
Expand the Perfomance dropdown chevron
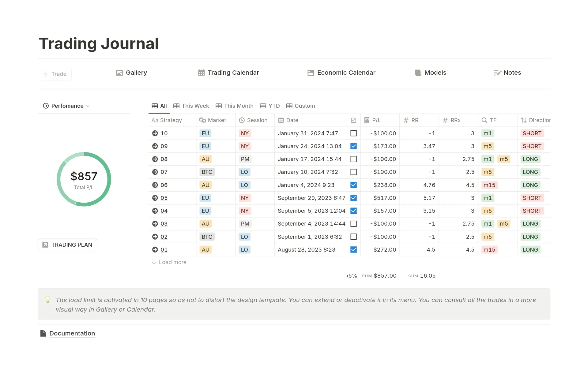(88, 106)
